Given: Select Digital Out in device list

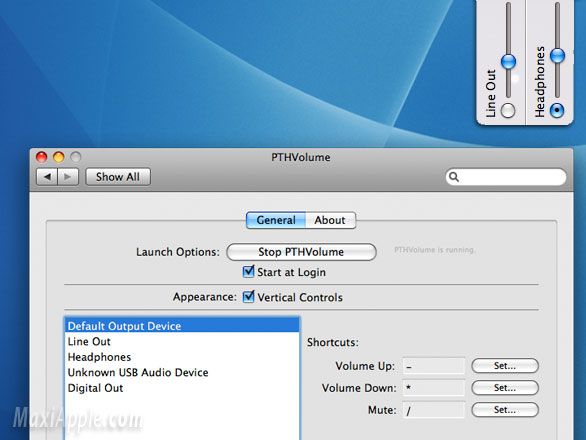Looking at the screenshot, I should point(182,388).
